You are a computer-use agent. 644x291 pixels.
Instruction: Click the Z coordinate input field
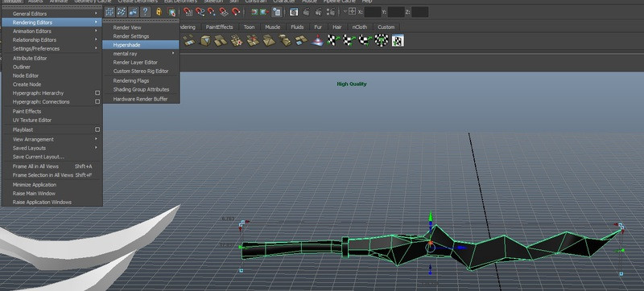419,12
